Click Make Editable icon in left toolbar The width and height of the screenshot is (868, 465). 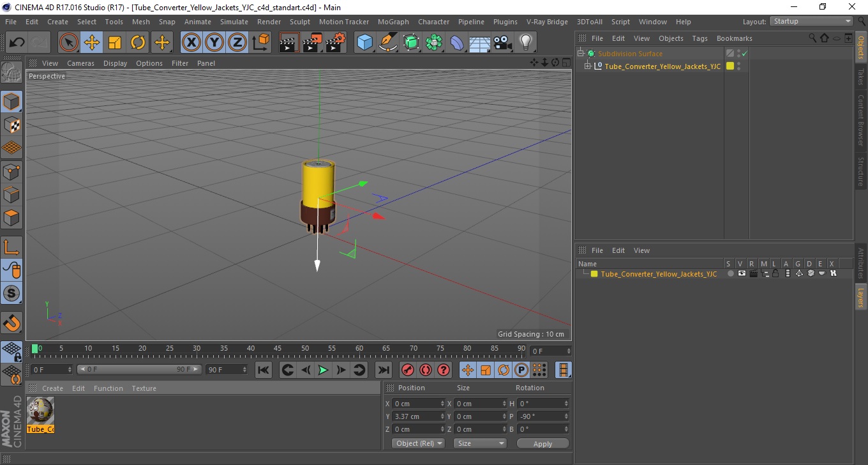click(x=11, y=72)
